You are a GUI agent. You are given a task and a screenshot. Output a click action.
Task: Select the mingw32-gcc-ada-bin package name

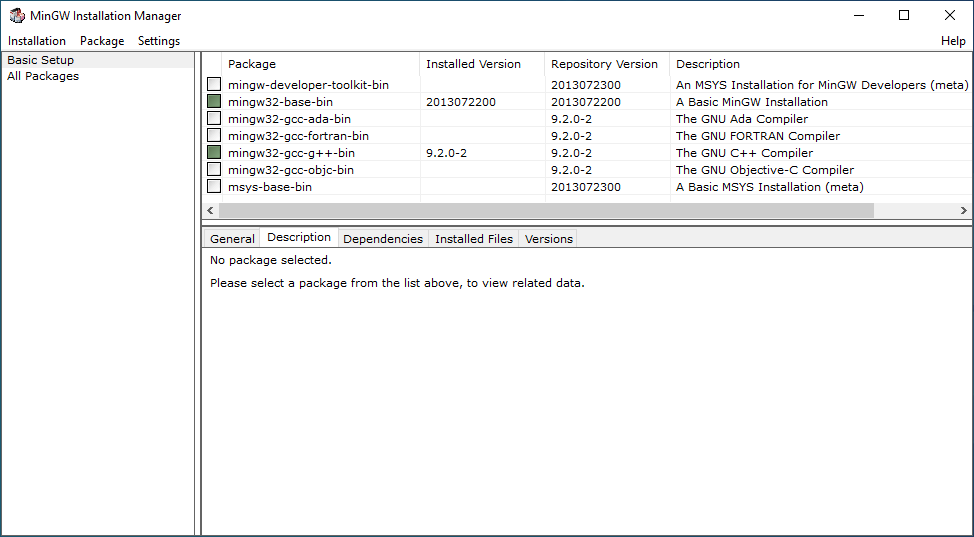coord(289,119)
